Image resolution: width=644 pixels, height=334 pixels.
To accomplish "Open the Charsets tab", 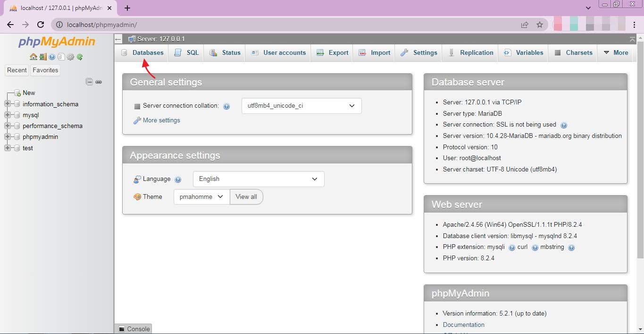I will 573,53.
